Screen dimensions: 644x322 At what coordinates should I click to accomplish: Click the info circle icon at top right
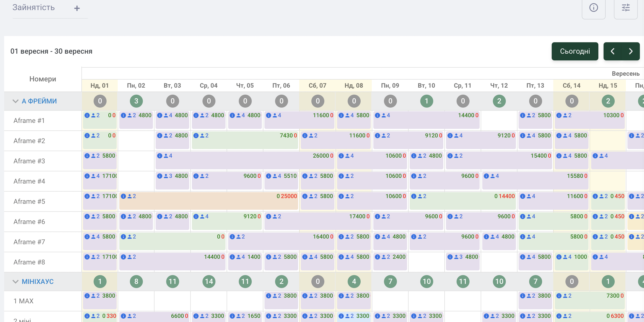(593, 8)
